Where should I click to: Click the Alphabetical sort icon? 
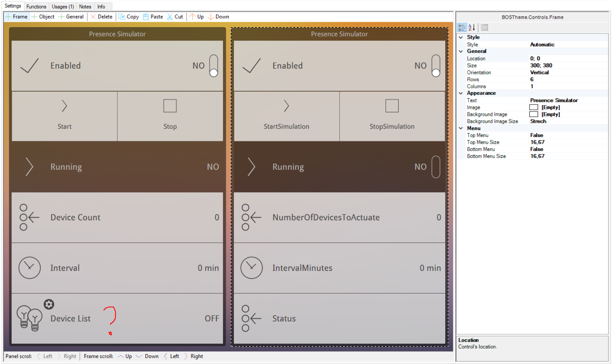click(x=472, y=28)
